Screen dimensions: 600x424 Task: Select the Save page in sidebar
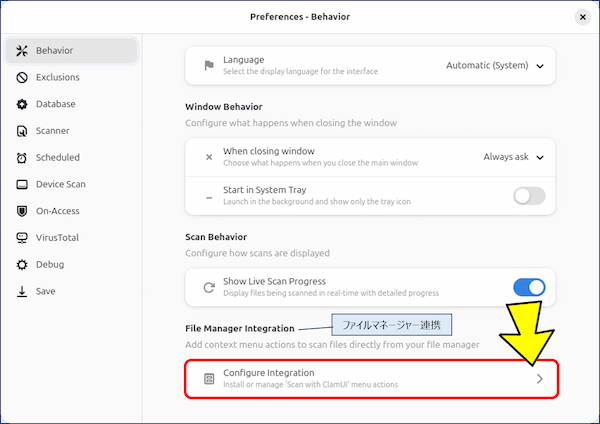[x=71, y=291]
